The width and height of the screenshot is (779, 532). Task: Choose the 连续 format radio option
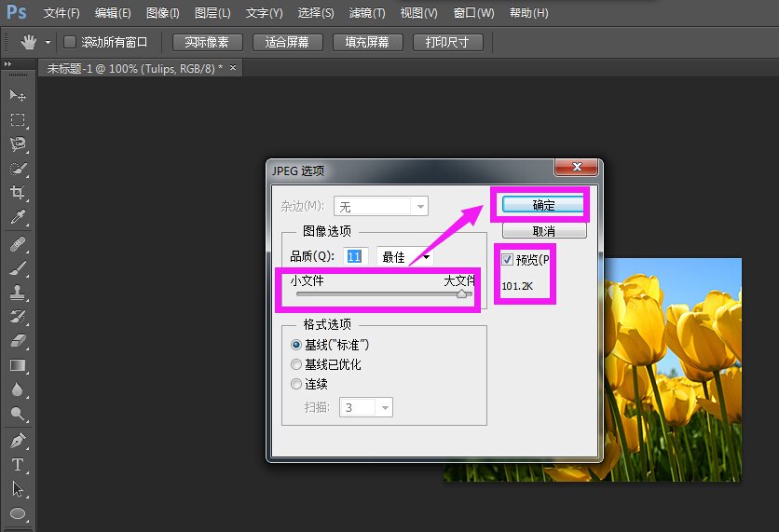(x=297, y=384)
